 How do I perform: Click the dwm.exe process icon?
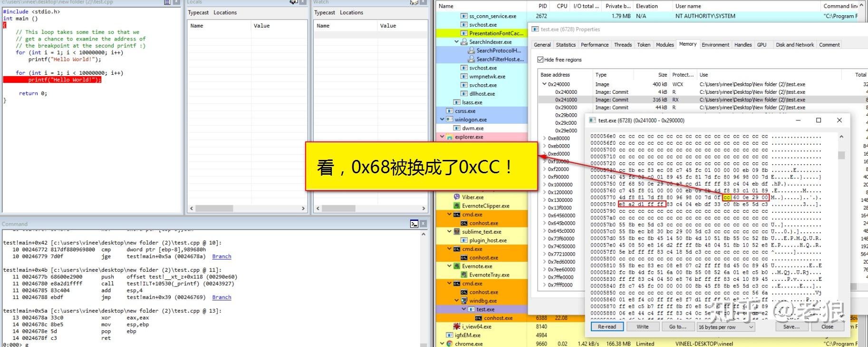457,128
